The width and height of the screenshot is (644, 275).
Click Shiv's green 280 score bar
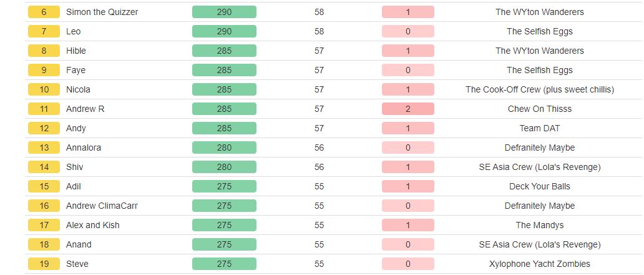(224, 166)
